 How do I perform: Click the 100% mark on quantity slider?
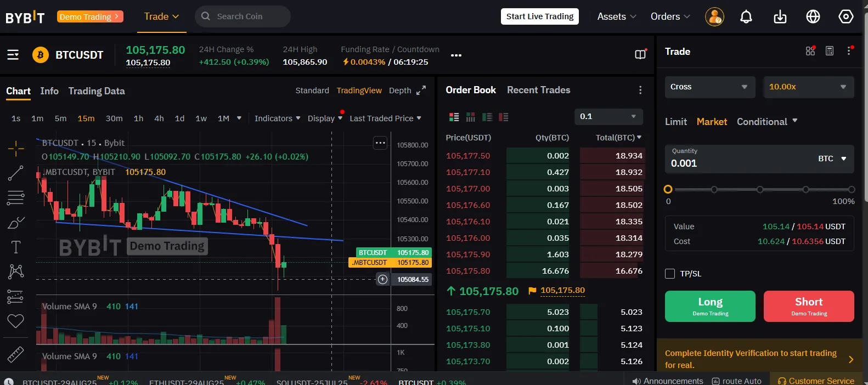(851, 190)
